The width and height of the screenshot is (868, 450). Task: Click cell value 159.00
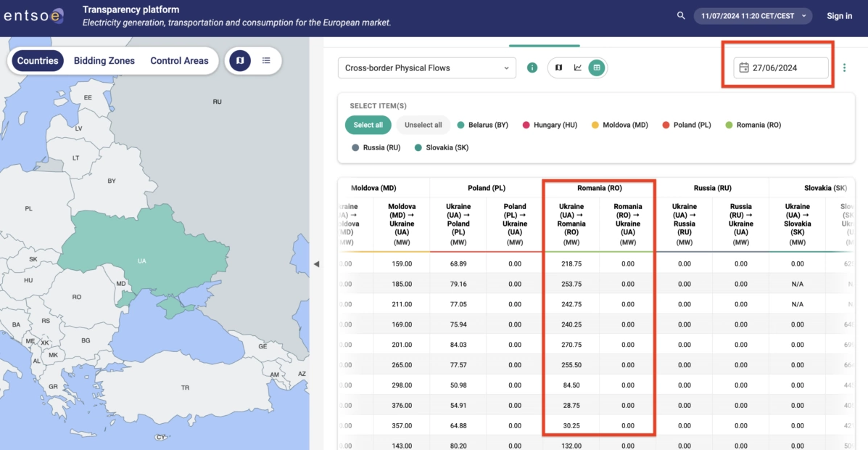click(402, 263)
